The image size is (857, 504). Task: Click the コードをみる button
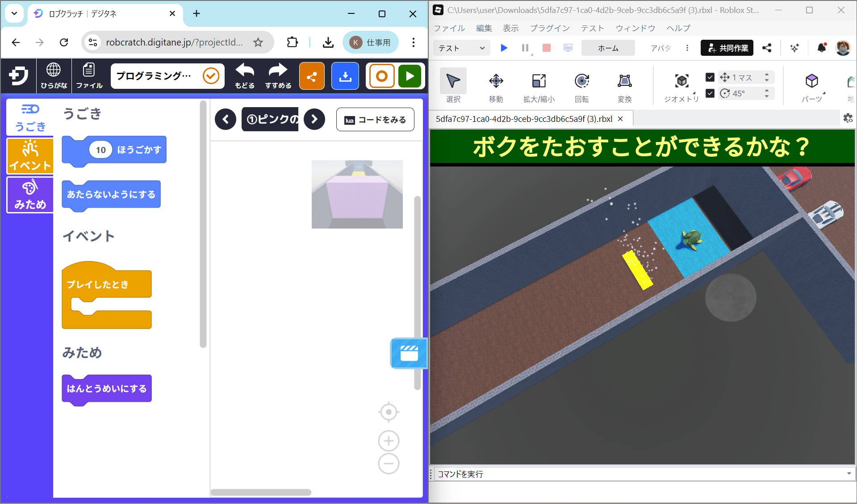pos(375,120)
